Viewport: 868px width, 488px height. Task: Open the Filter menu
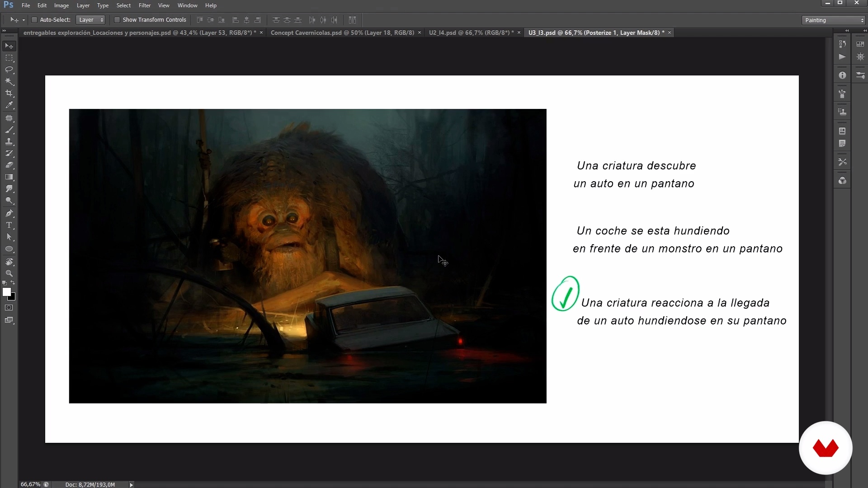tap(145, 5)
